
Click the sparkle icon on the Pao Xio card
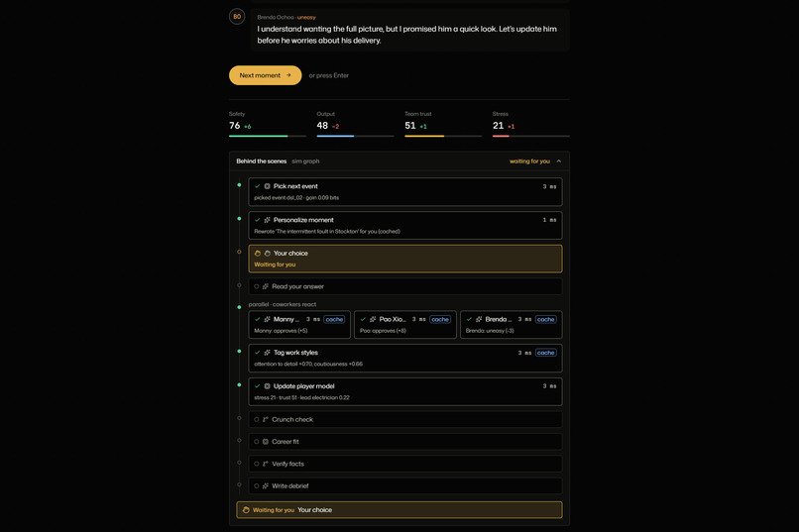tap(373, 319)
